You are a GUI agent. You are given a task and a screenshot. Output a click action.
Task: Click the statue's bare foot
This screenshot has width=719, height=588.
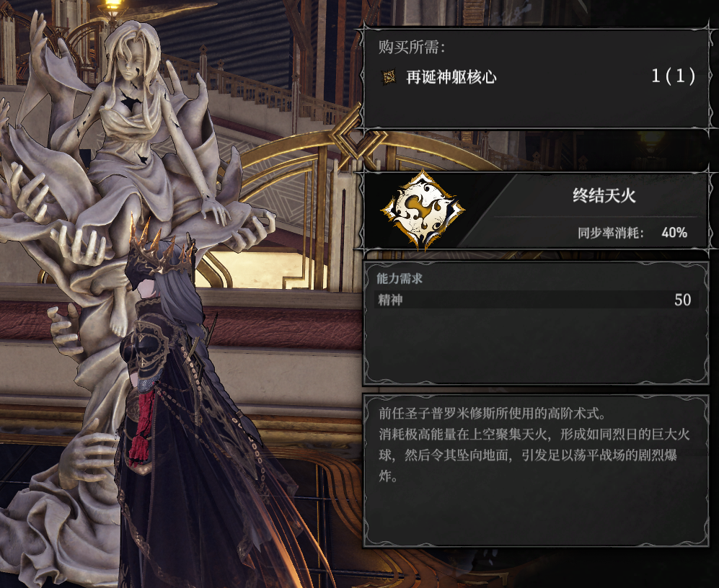click(119, 324)
